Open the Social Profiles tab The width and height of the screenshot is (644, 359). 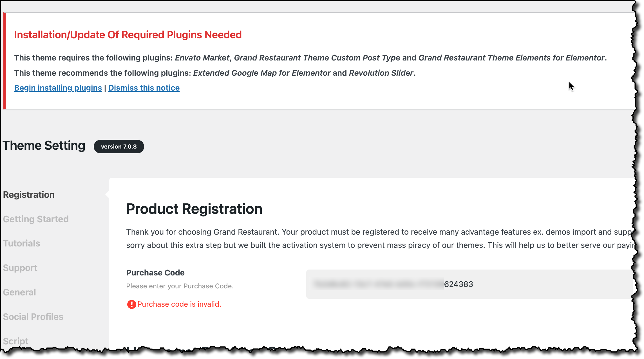pyautogui.click(x=33, y=317)
